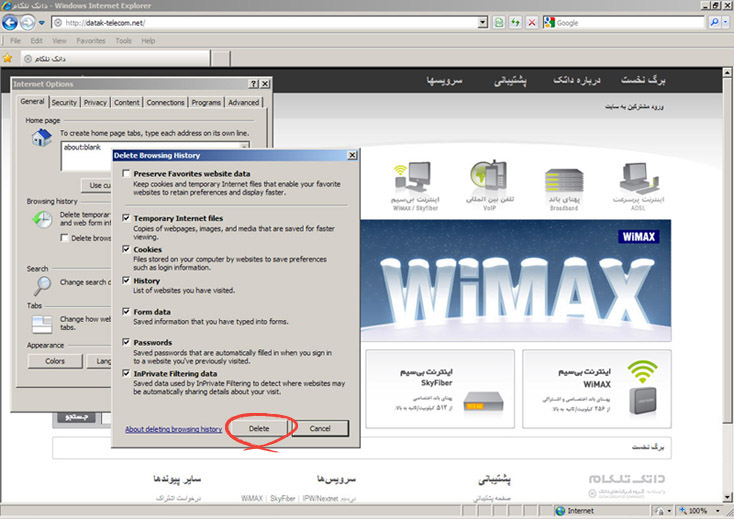Open the WiMAX wireless internet card

coord(597,389)
